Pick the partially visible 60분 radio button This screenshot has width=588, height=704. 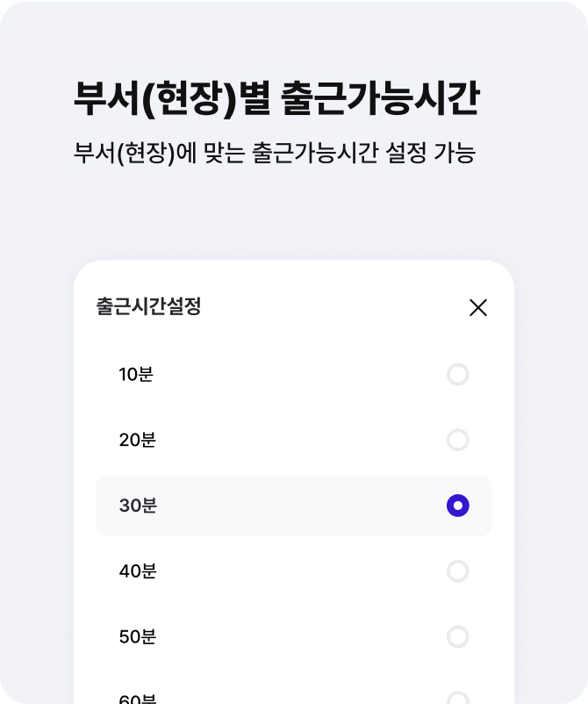458,698
